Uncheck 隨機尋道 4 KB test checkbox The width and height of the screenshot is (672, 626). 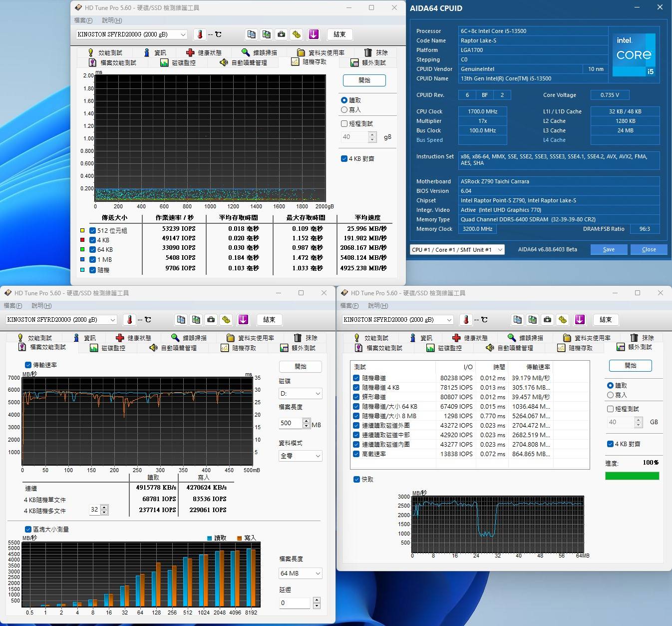point(356,388)
